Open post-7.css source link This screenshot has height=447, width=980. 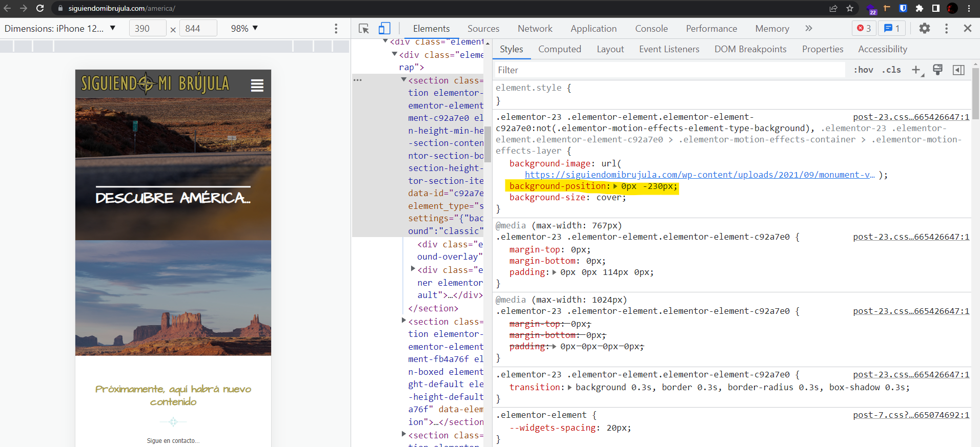point(911,415)
